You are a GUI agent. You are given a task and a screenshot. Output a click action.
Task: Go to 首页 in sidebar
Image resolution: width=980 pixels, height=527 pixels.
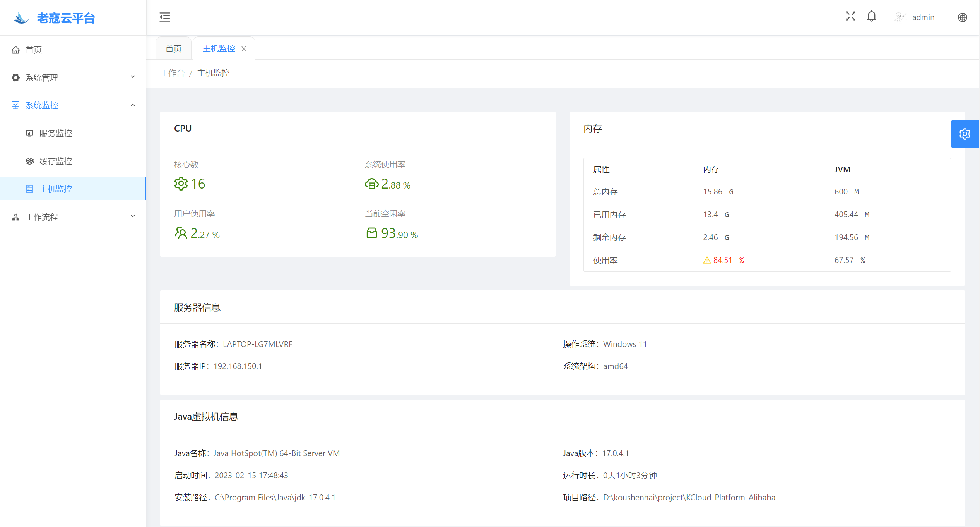pyautogui.click(x=33, y=50)
